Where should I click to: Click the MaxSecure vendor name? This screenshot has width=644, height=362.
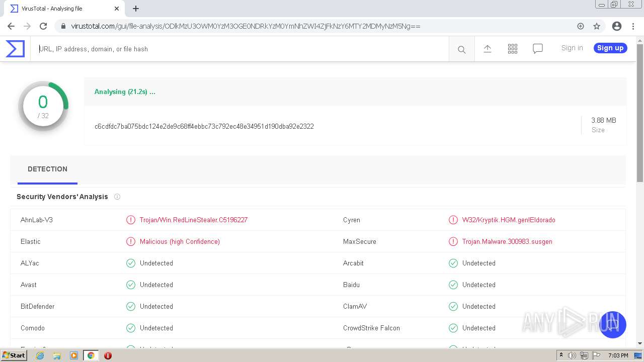coord(360,241)
